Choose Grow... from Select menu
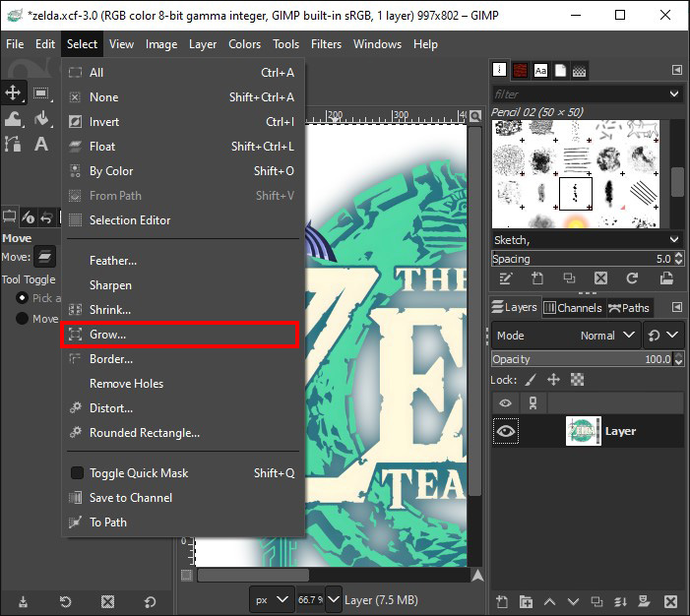 tap(180, 335)
